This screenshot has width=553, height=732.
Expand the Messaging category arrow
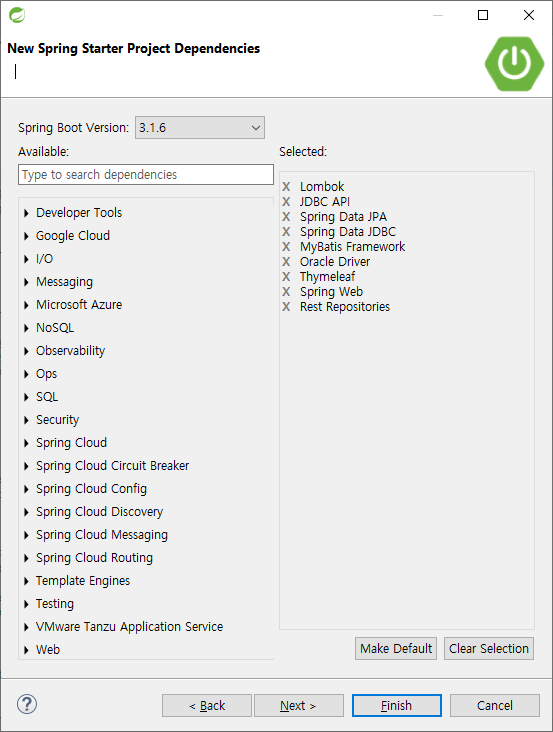[x=26, y=282]
